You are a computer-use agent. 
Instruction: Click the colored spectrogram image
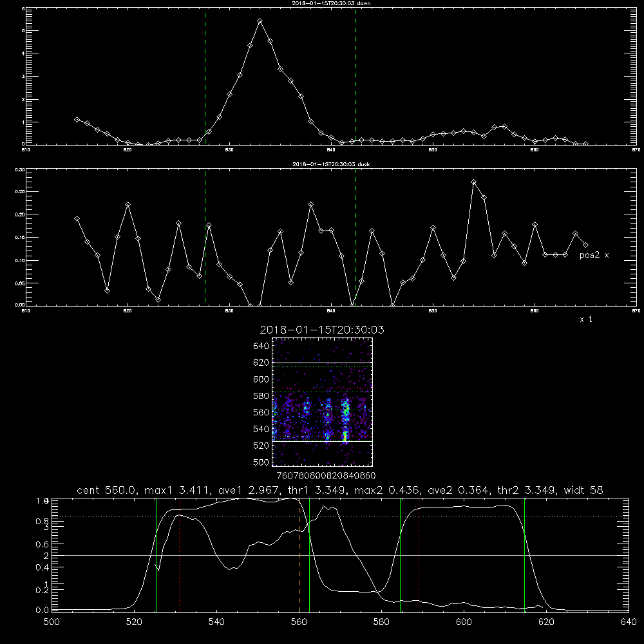click(x=323, y=402)
